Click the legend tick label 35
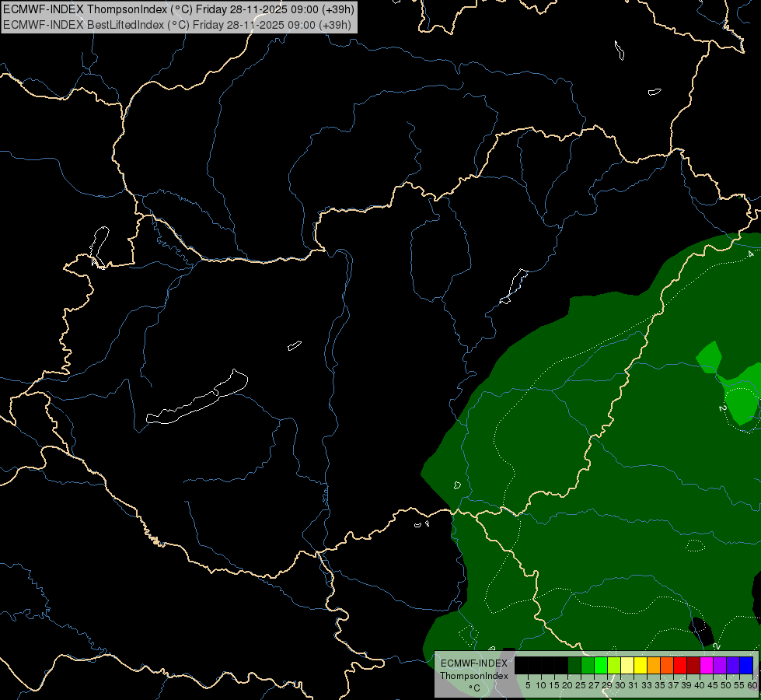The height and width of the screenshot is (700, 761). pyautogui.click(x=660, y=685)
